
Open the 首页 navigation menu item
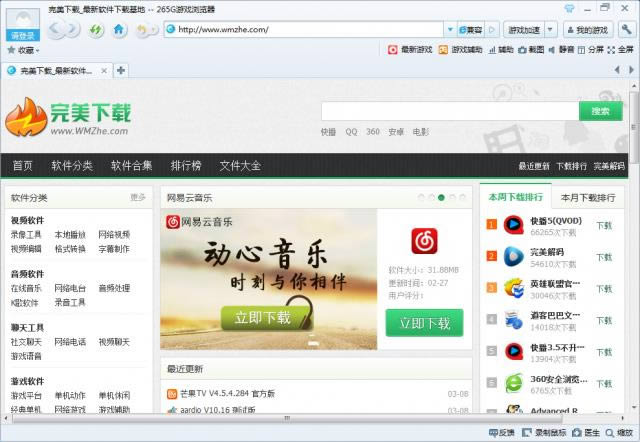[x=22, y=166]
